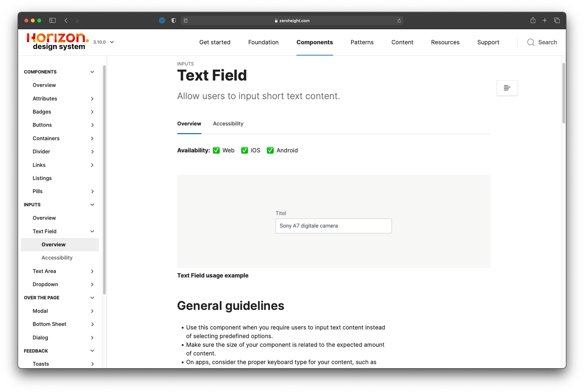Go back with Safari's back arrow
This screenshot has width=584, height=392.
(66, 20)
